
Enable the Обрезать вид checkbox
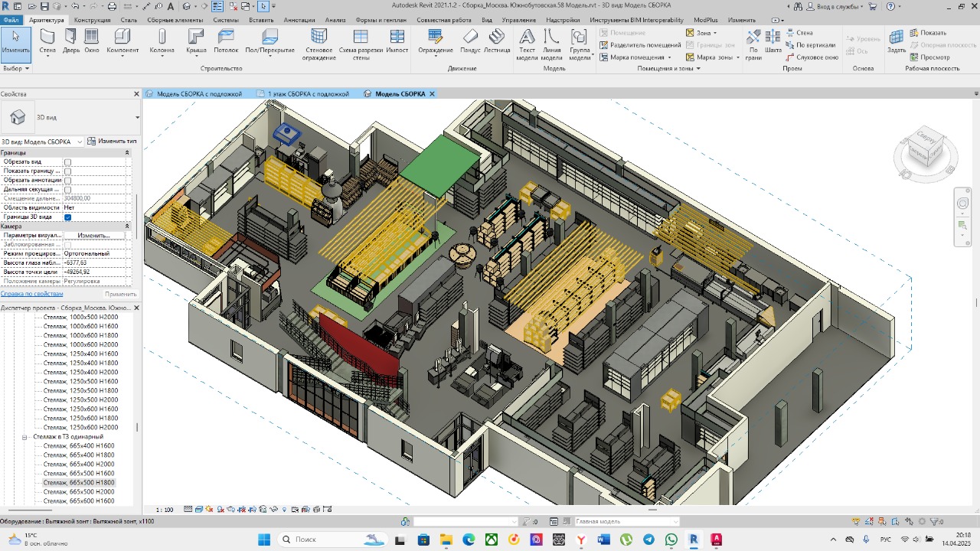pyautogui.click(x=68, y=161)
